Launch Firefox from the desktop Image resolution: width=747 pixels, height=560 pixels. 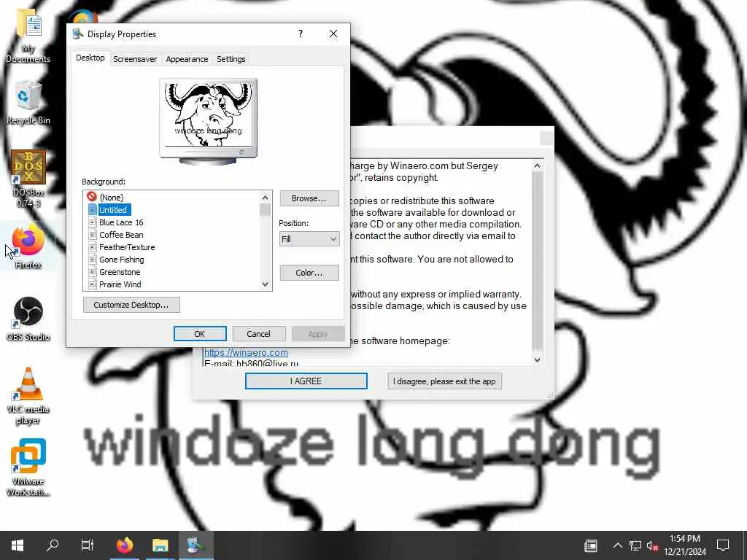28,248
